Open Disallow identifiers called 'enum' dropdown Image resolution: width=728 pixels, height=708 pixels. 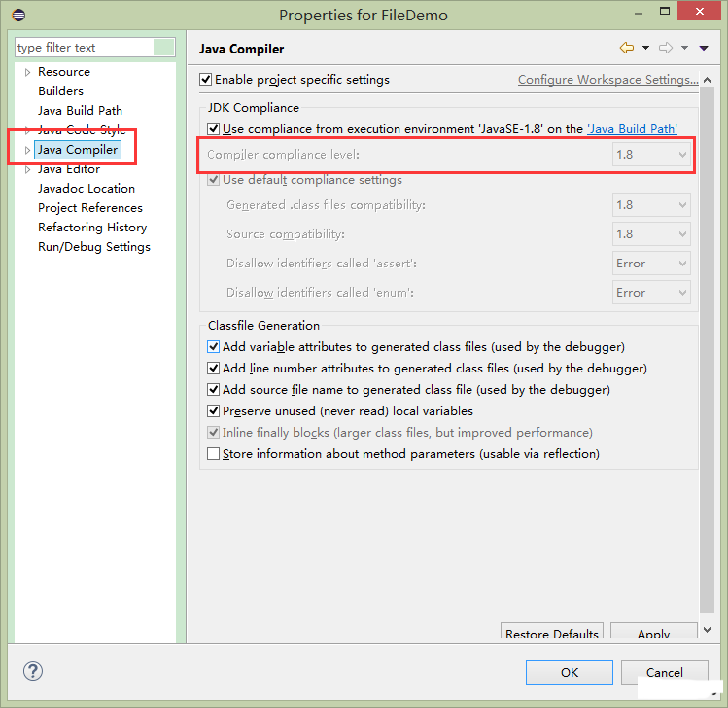[651, 293]
